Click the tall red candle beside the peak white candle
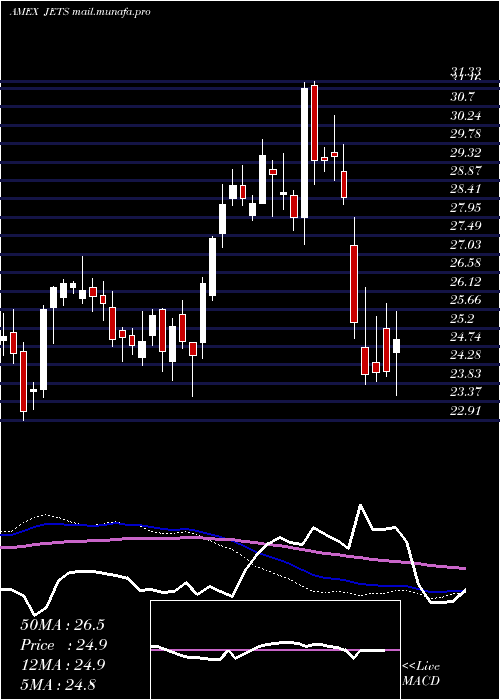The width and height of the screenshot is (500, 700). [314, 123]
